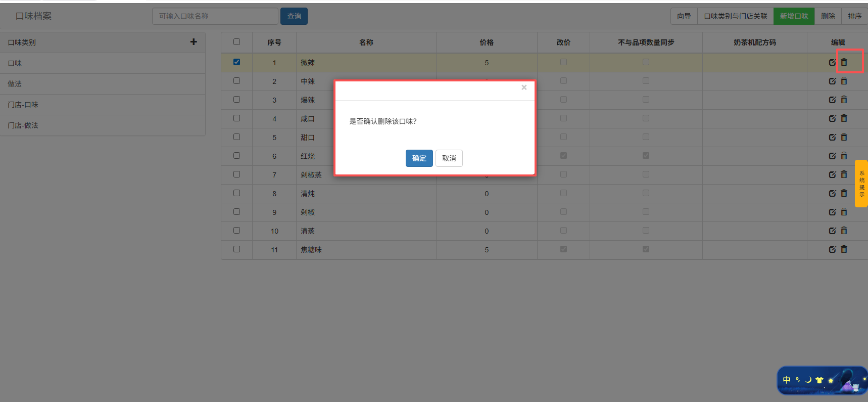Remove the 清蒸 flavor
This screenshot has width=868, height=402.
pyautogui.click(x=844, y=231)
